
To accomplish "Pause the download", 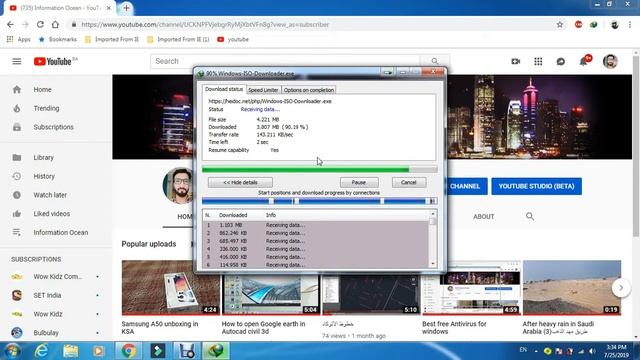I will point(359,182).
